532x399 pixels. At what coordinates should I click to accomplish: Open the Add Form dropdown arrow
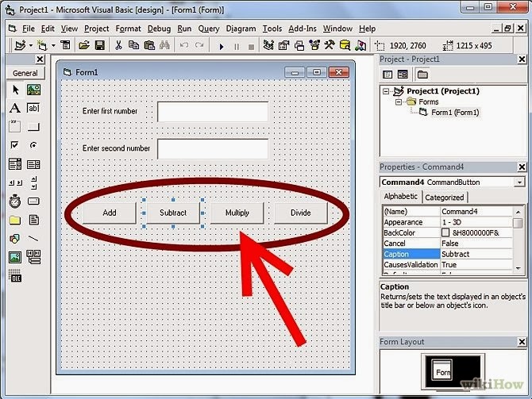click(53, 45)
